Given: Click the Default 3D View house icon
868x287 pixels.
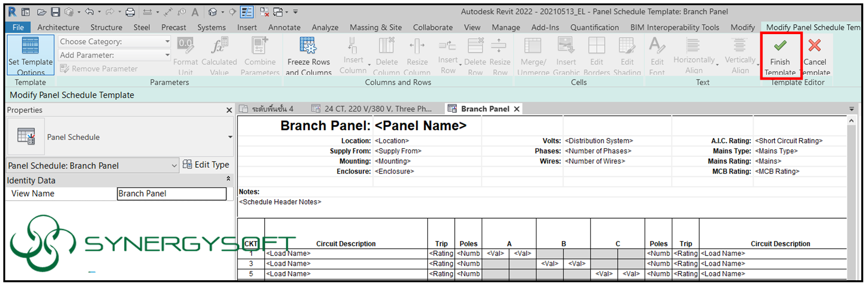Looking at the screenshot, I should (212, 12).
